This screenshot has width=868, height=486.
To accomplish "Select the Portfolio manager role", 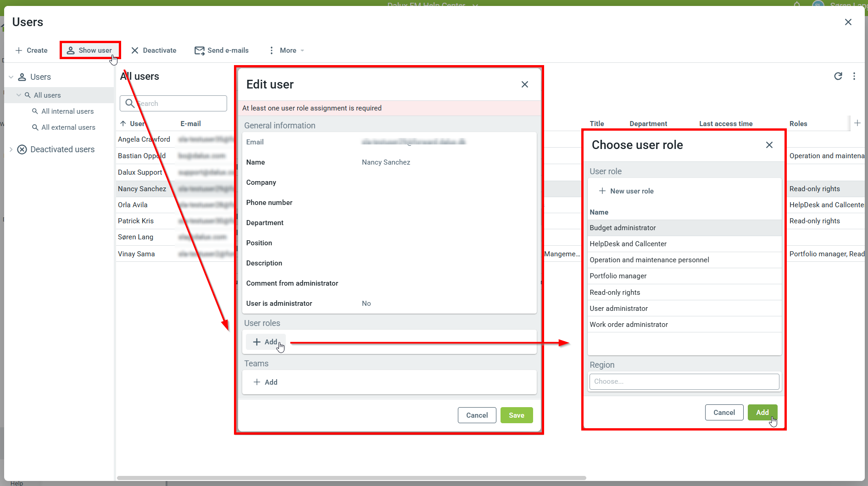I will (x=618, y=276).
